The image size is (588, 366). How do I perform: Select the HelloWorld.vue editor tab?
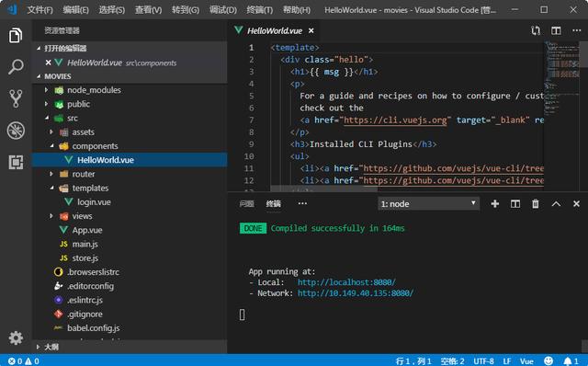[x=275, y=30]
